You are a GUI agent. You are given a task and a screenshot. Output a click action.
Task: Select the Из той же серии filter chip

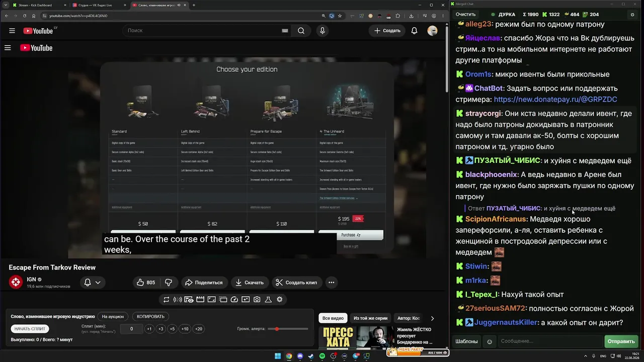pyautogui.click(x=370, y=318)
